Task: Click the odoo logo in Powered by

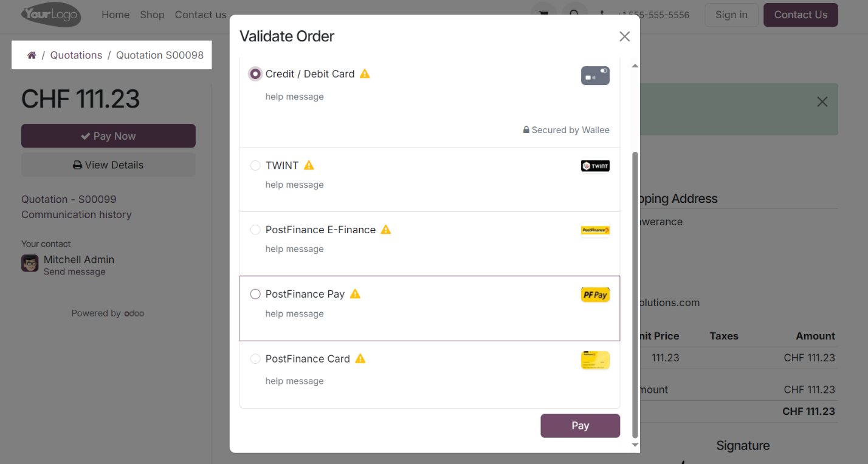Action: tap(134, 313)
